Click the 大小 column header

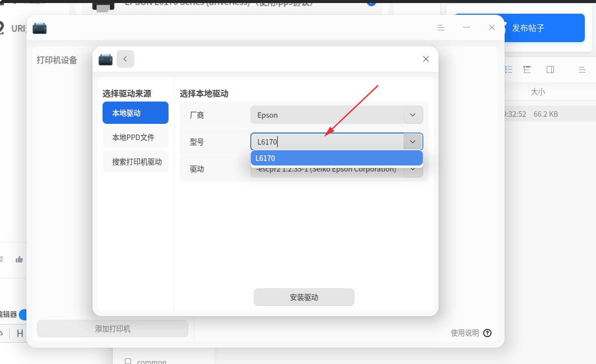pyautogui.click(x=538, y=91)
